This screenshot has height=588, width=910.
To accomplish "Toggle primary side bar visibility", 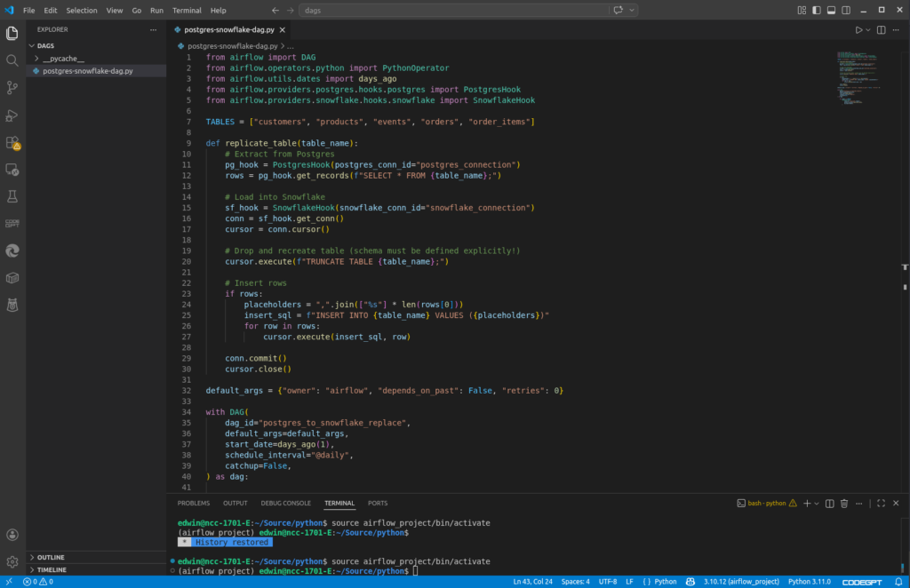I will pyautogui.click(x=817, y=11).
